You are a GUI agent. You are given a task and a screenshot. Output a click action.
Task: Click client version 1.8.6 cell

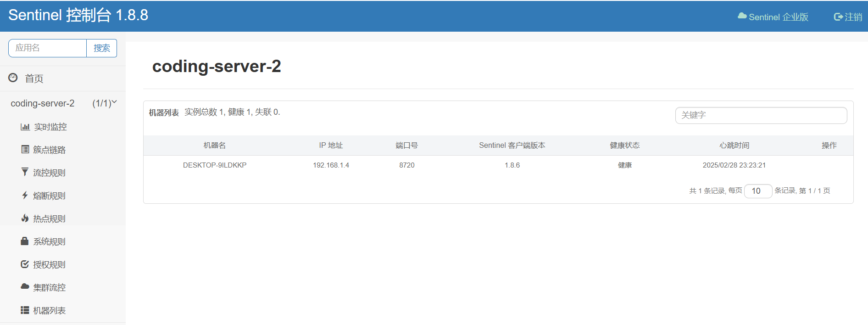[x=512, y=165]
